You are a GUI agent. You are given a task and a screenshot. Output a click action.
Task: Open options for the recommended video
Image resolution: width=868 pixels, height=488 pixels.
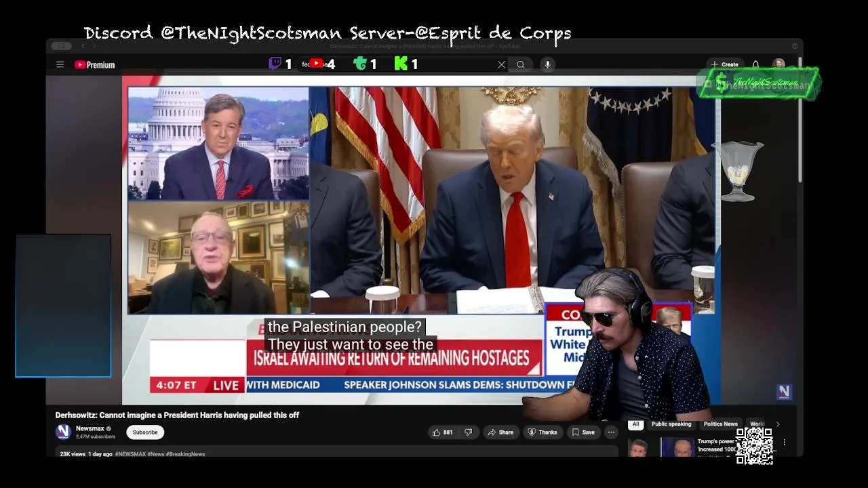784,443
